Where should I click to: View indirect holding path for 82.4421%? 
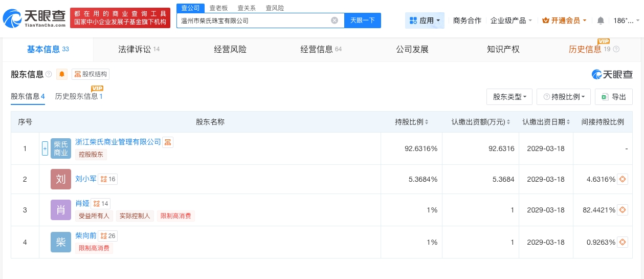tap(623, 210)
